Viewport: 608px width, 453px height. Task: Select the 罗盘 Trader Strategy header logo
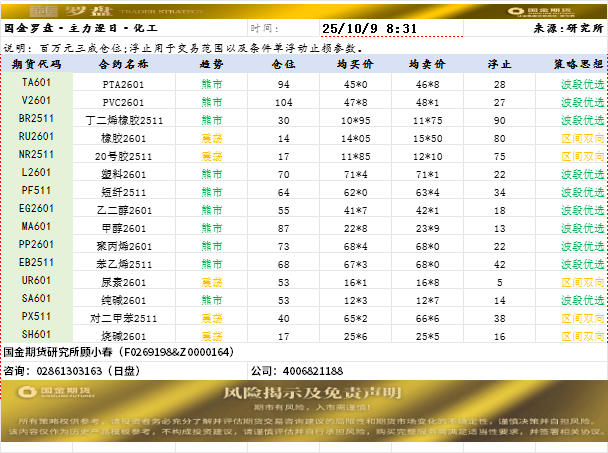click(x=116, y=11)
